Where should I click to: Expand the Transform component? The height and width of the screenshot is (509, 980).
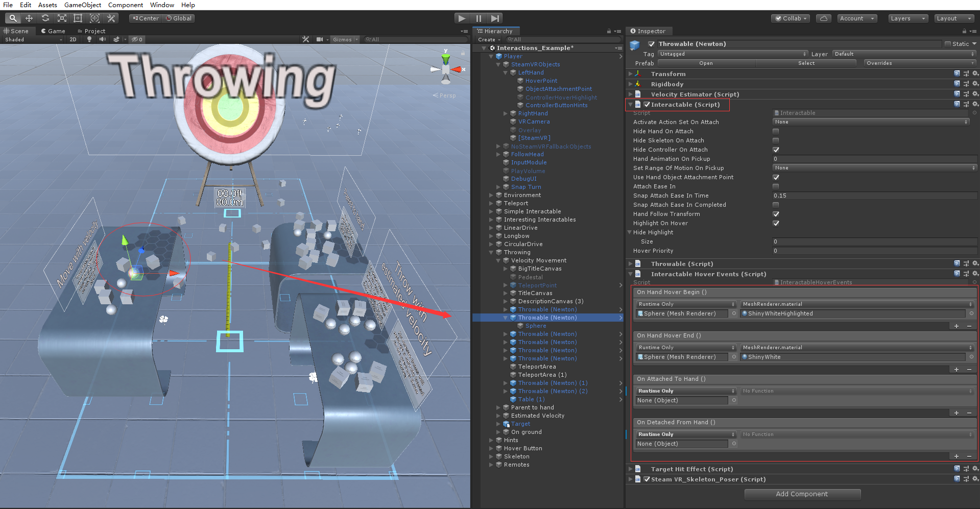[631, 74]
